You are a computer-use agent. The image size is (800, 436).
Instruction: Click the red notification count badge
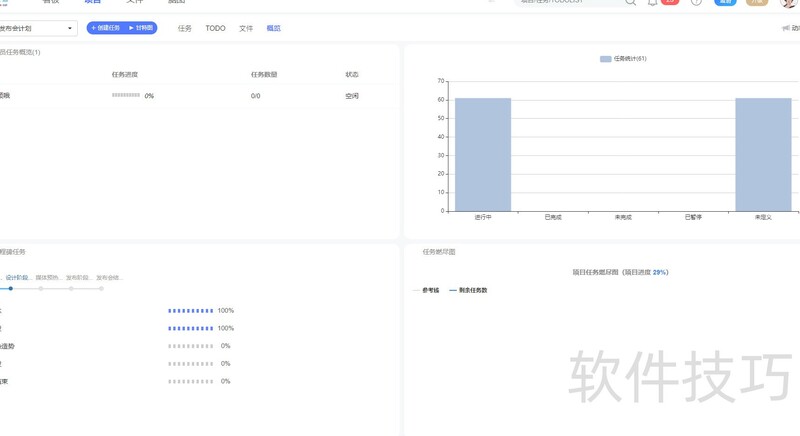670,2
